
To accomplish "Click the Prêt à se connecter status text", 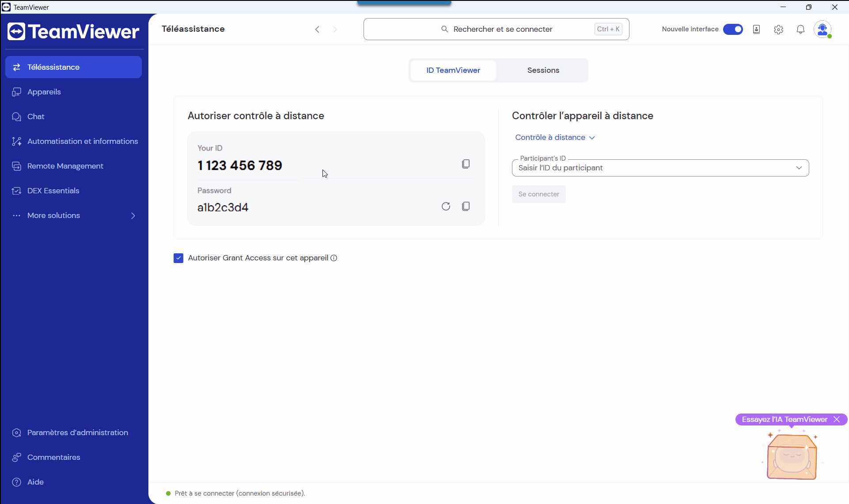I will (x=240, y=493).
